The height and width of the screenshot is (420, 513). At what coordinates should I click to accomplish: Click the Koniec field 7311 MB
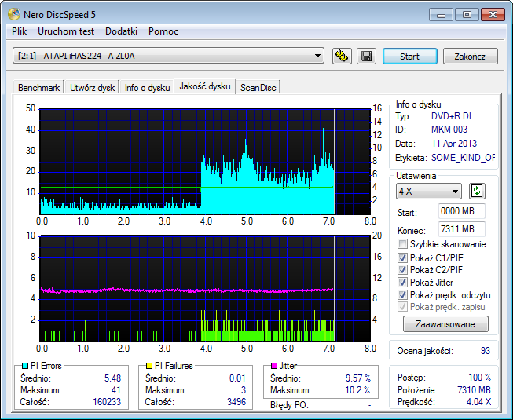[462, 229]
